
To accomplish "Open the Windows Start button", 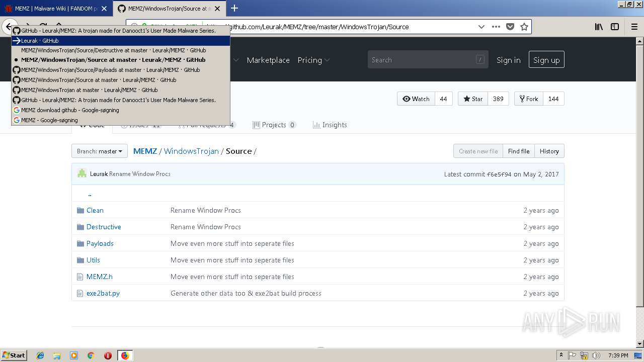I will [x=14, y=355].
